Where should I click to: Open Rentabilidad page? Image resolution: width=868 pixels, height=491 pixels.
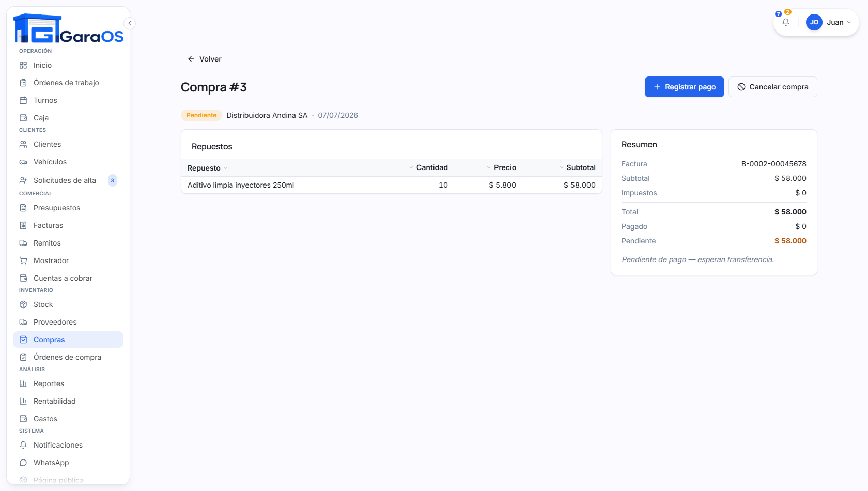(68, 401)
